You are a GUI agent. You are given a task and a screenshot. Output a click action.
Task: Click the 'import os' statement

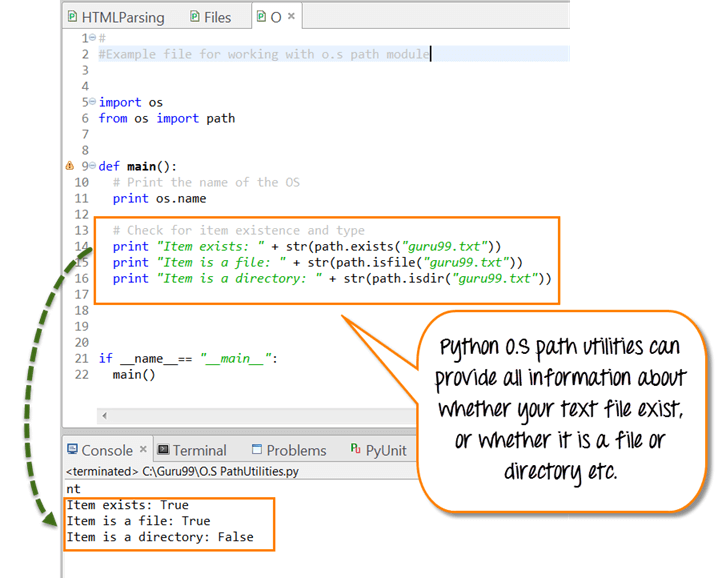(131, 102)
